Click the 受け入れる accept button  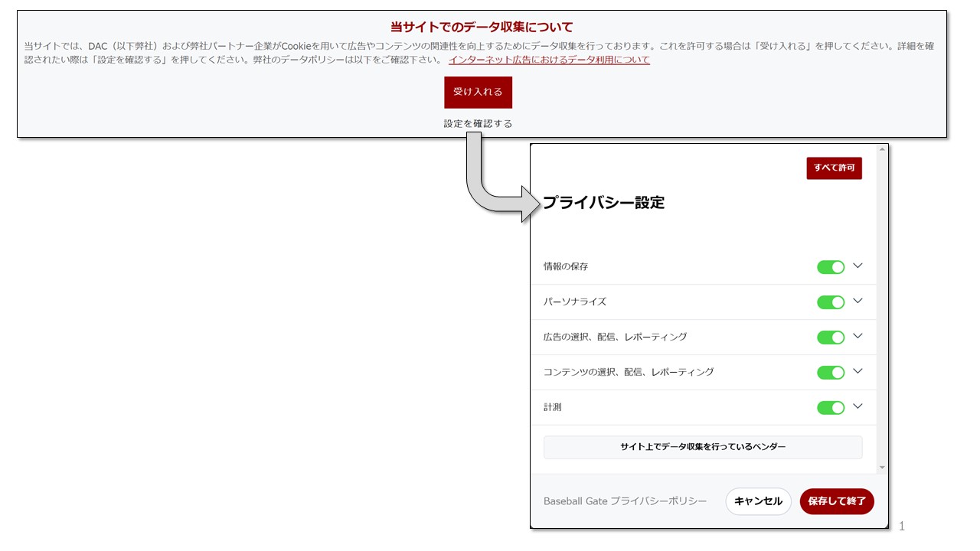point(478,92)
